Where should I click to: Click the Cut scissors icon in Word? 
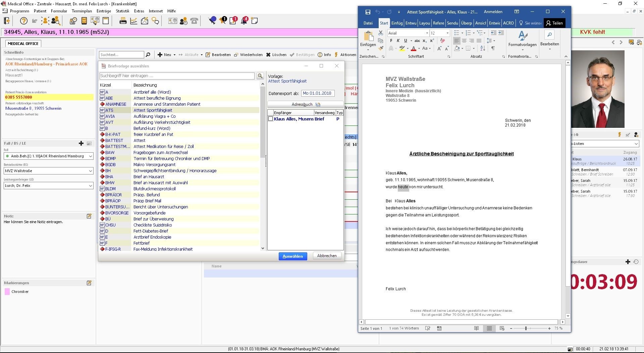click(x=380, y=33)
